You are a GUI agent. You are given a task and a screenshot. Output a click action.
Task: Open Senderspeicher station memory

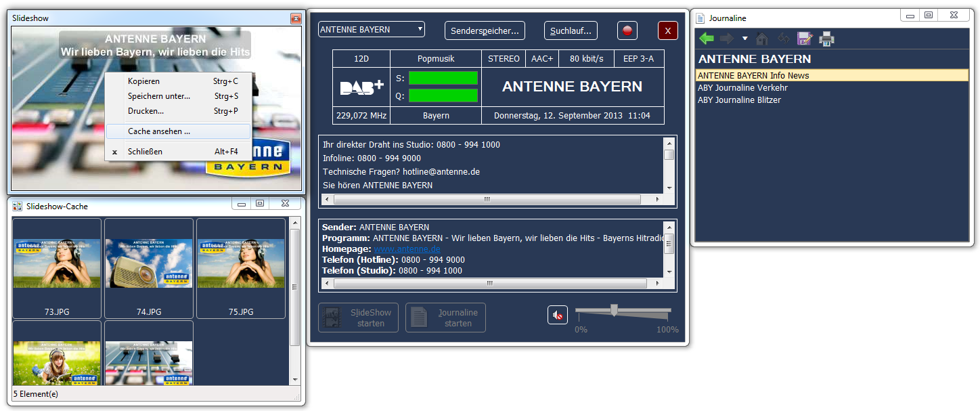(485, 30)
